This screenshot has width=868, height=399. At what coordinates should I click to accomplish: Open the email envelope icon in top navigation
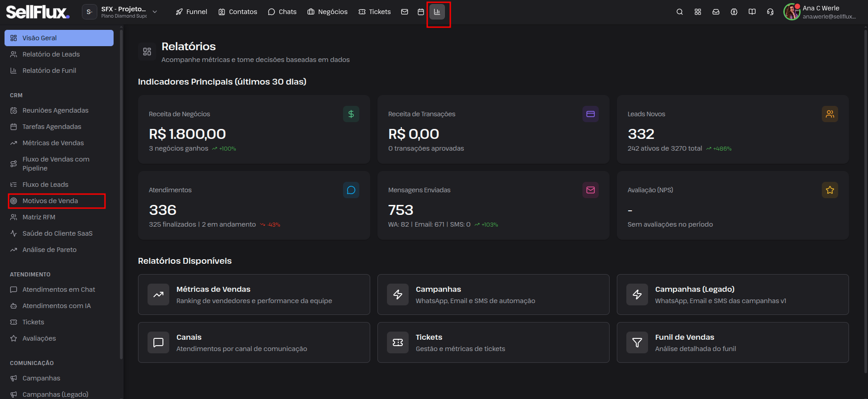(405, 12)
